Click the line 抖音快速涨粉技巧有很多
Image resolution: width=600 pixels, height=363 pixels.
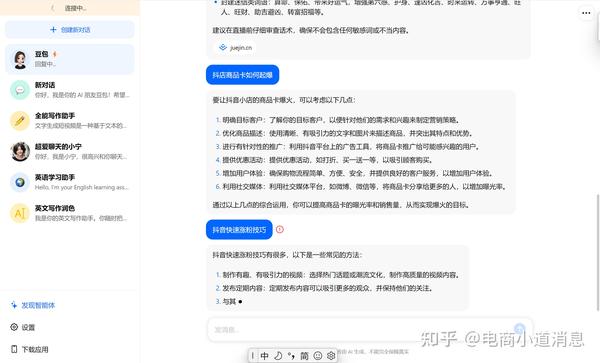coord(287,255)
